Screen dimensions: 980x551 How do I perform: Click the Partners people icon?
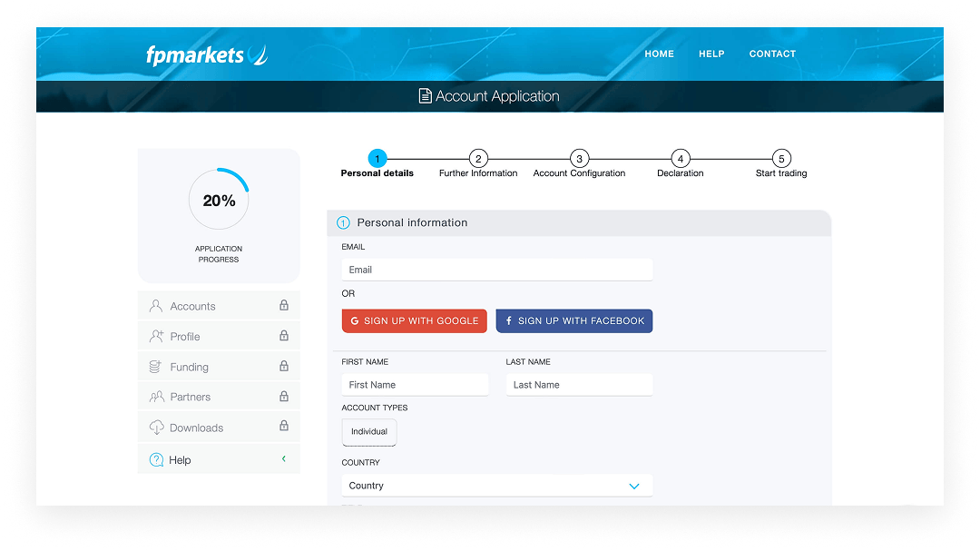pyautogui.click(x=156, y=398)
